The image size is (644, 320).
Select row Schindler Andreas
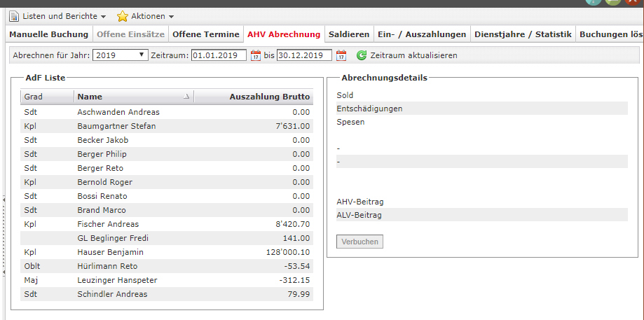coord(167,294)
